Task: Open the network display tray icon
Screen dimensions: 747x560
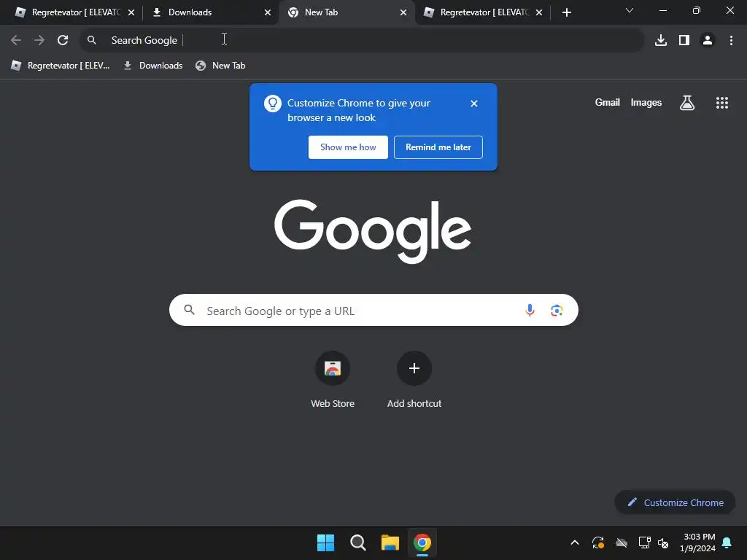Action: click(x=645, y=542)
